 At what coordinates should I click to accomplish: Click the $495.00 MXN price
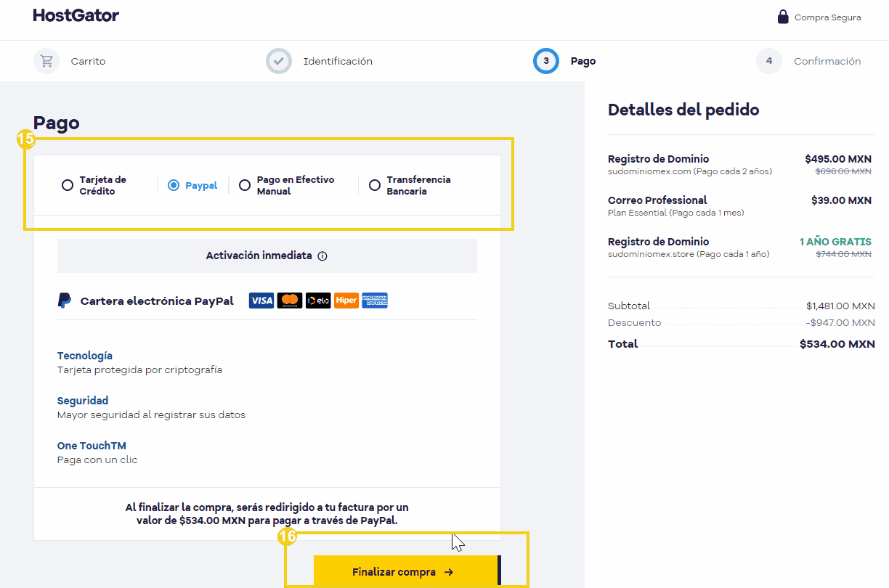[838, 159]
